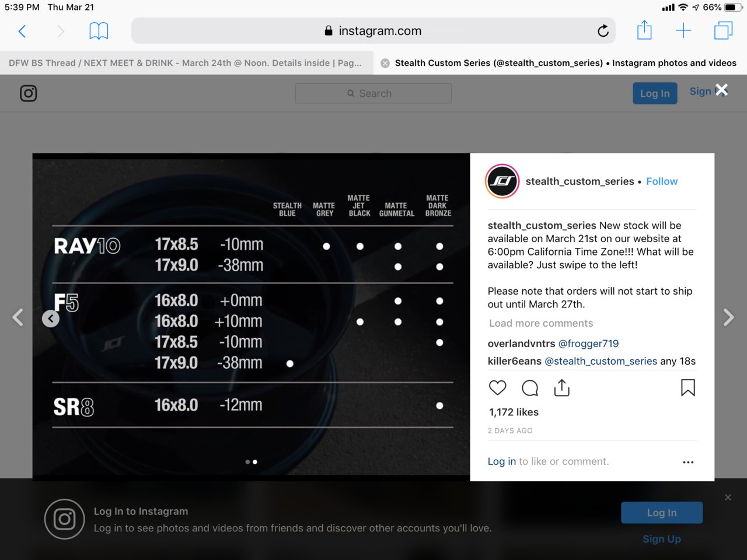The image size is (747, 560).
Task: Go to next post with right chevron
Action: pos(728,317)
